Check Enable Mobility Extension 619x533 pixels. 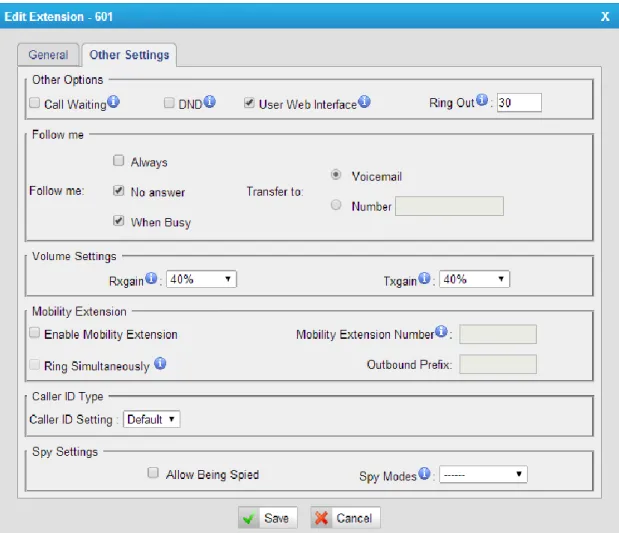tap(35, 333)
